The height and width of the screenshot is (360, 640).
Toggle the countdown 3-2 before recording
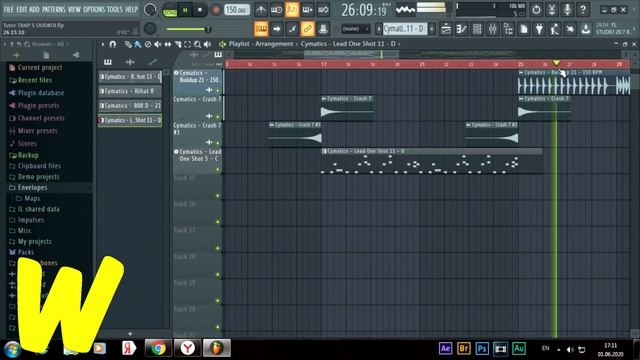tap(292, 9)
